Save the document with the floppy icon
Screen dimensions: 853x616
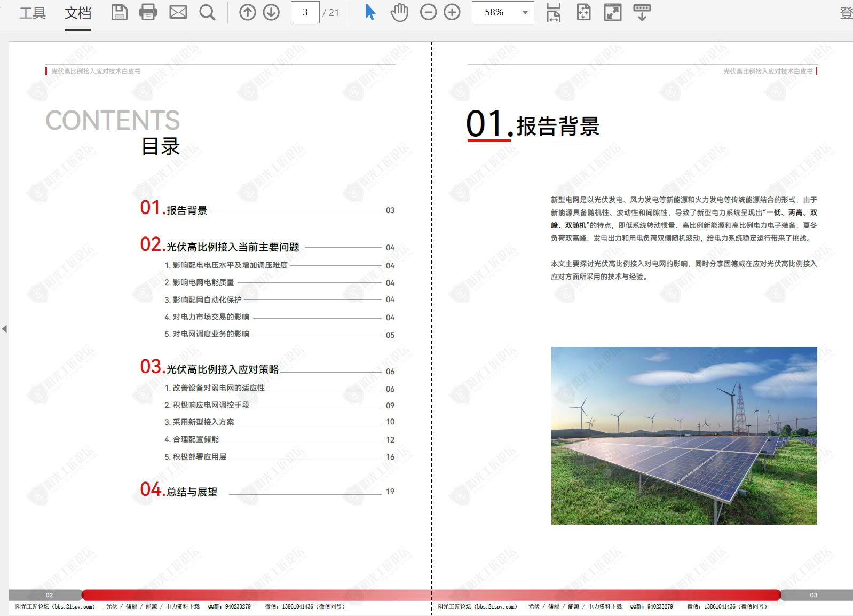pyautogui.click(x=119, y=12)
